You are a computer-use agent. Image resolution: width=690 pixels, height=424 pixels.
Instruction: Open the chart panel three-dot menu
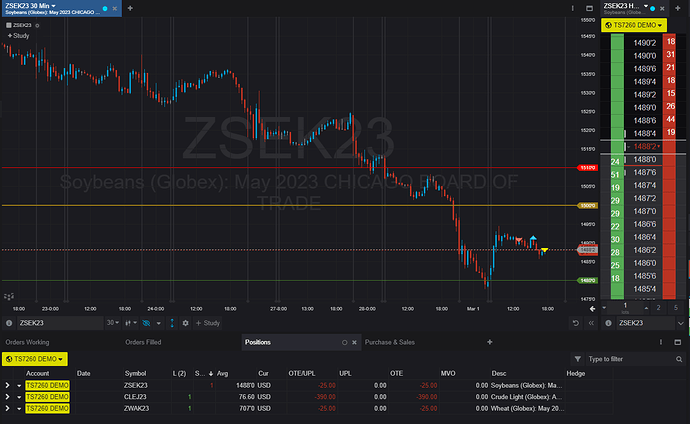click(573, 8)
